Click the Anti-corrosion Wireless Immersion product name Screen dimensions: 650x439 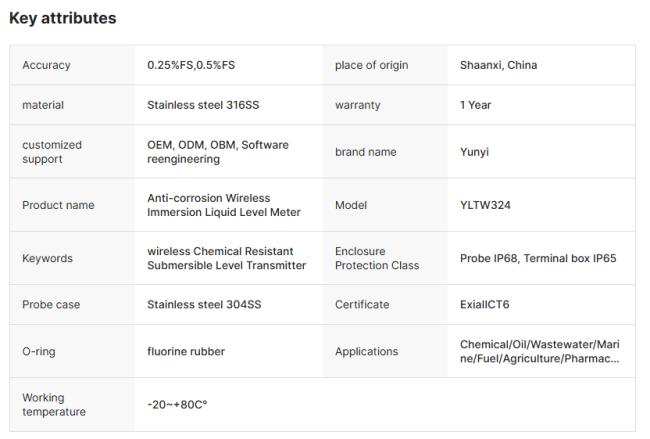click(223, 205)
